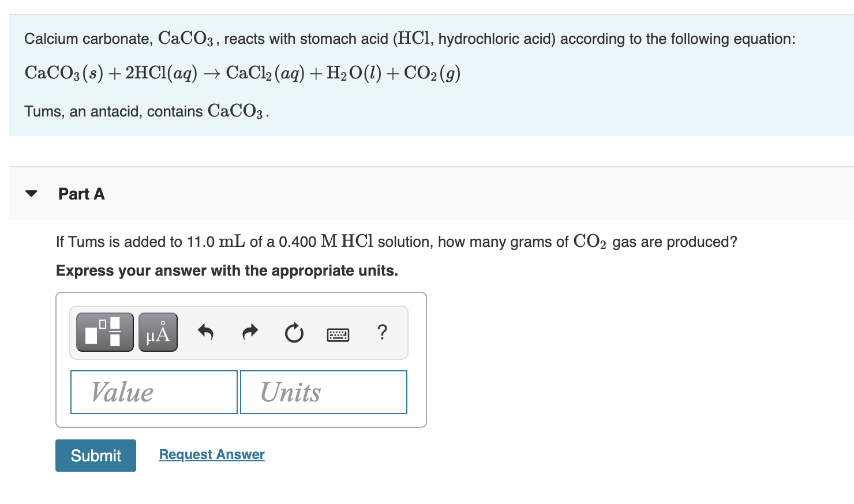Click the Part A header label
The width and height of the screenshot is (854, 504).
click(81, 194)
